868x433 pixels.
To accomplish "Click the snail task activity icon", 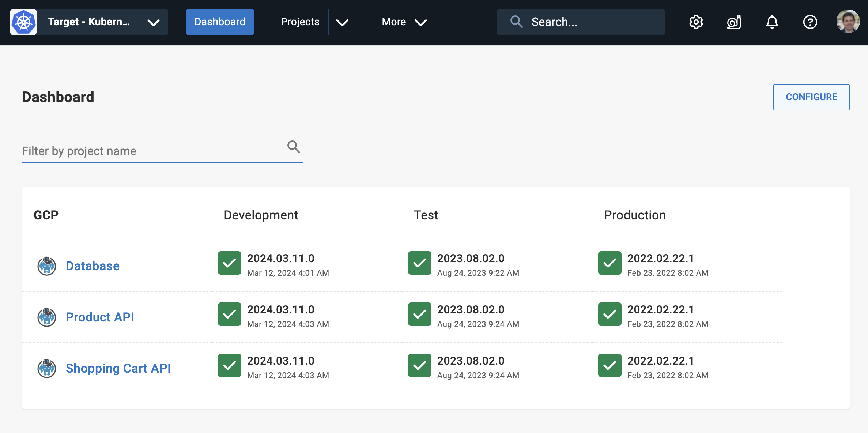I will (734, 22).
